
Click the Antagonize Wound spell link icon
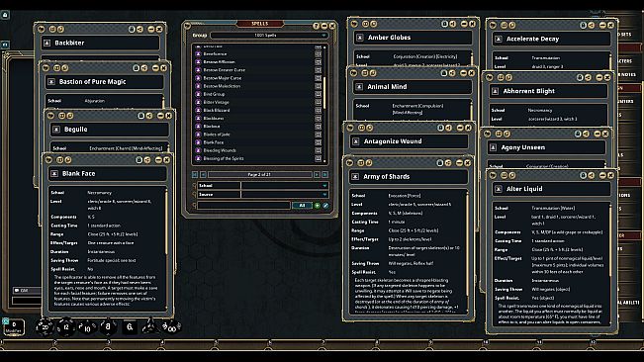[356, 141]
